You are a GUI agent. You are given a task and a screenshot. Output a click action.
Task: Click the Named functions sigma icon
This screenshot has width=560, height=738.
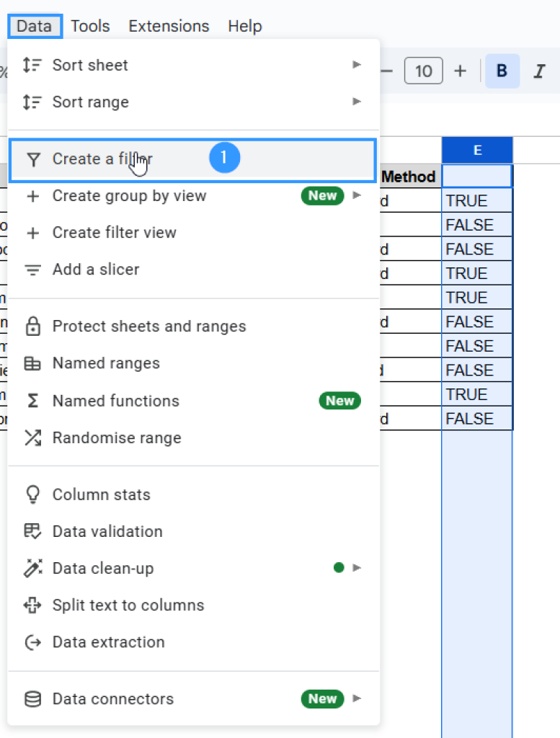[x=32, y=401]
